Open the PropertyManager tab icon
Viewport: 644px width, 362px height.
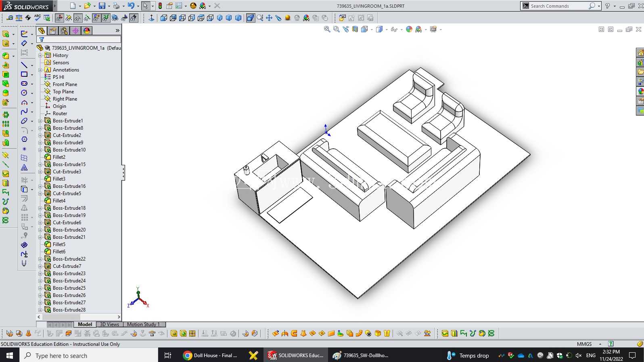coord(53,31)
